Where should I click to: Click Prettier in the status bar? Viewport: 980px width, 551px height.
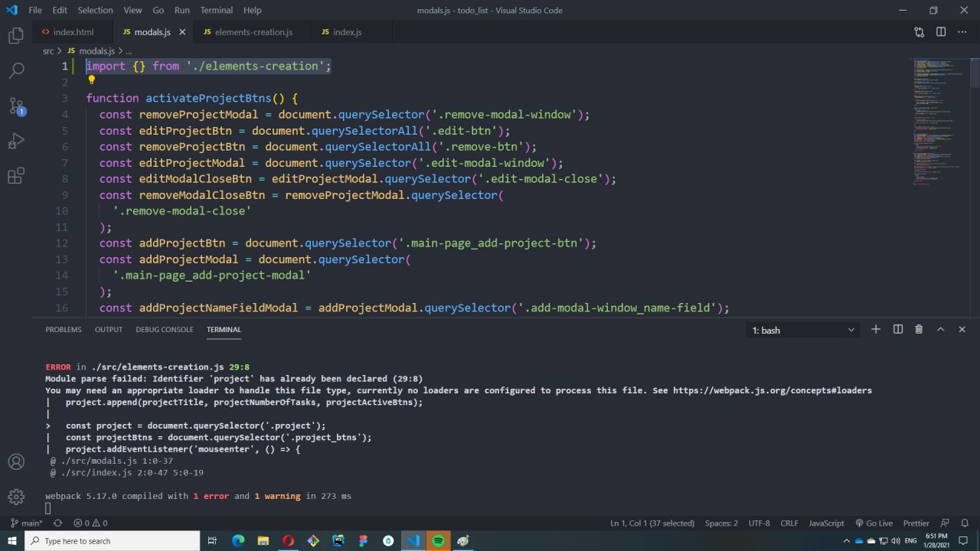(x=916, y=523)
